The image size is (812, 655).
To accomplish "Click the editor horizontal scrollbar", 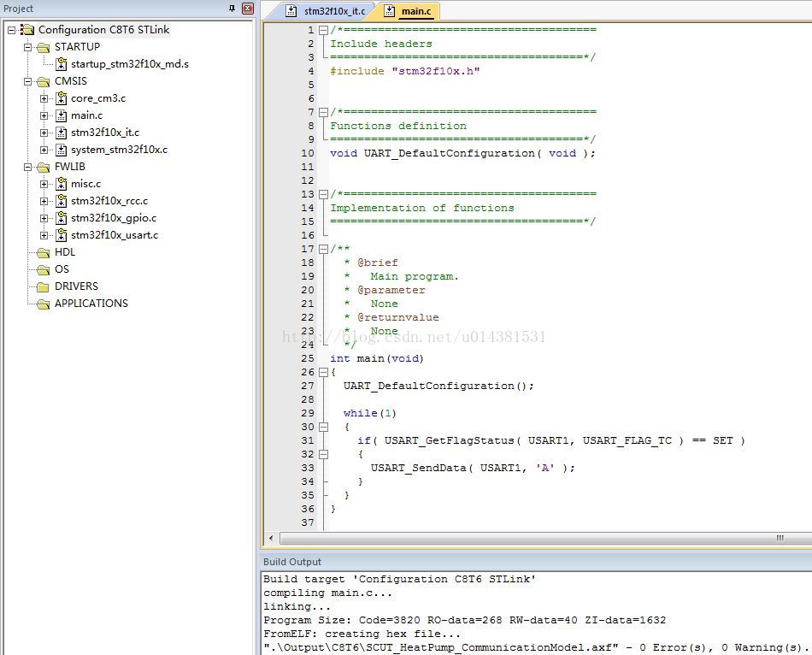I will 530,538.
